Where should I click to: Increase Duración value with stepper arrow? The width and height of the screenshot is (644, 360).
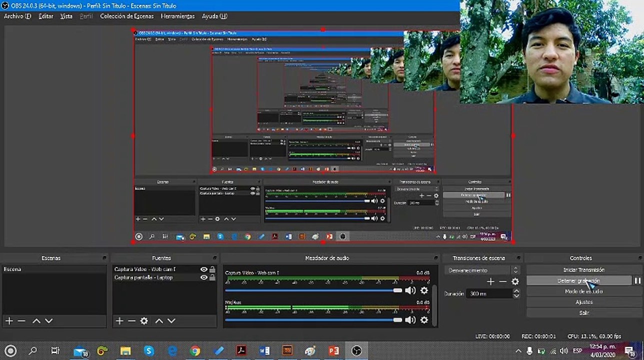pos(516,291)
